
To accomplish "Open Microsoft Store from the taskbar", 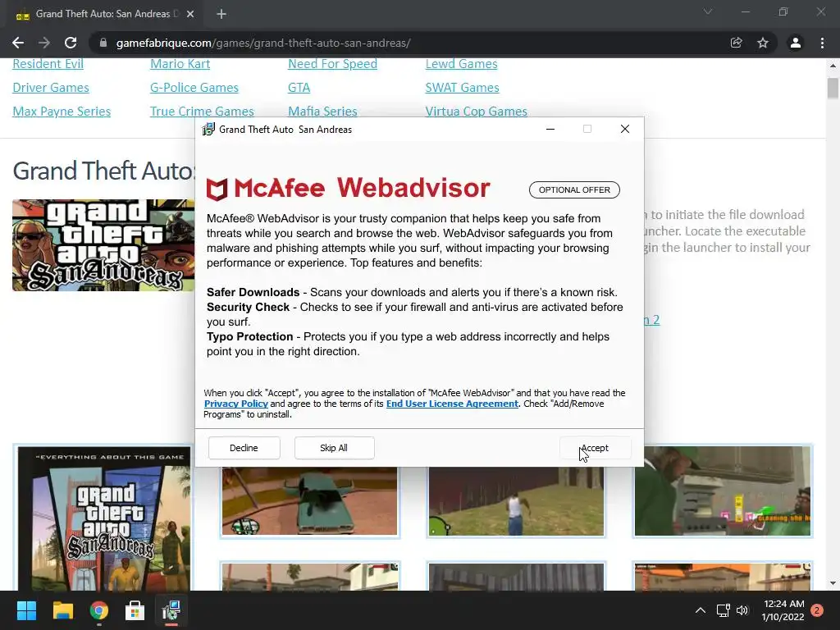I will click(135, 610).
